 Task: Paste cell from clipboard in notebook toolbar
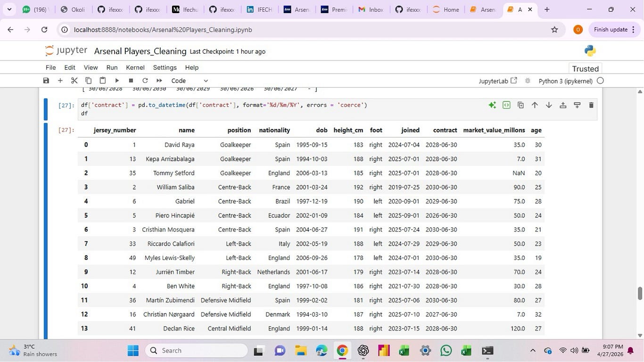pyautogui.click(x=102, y=81)
